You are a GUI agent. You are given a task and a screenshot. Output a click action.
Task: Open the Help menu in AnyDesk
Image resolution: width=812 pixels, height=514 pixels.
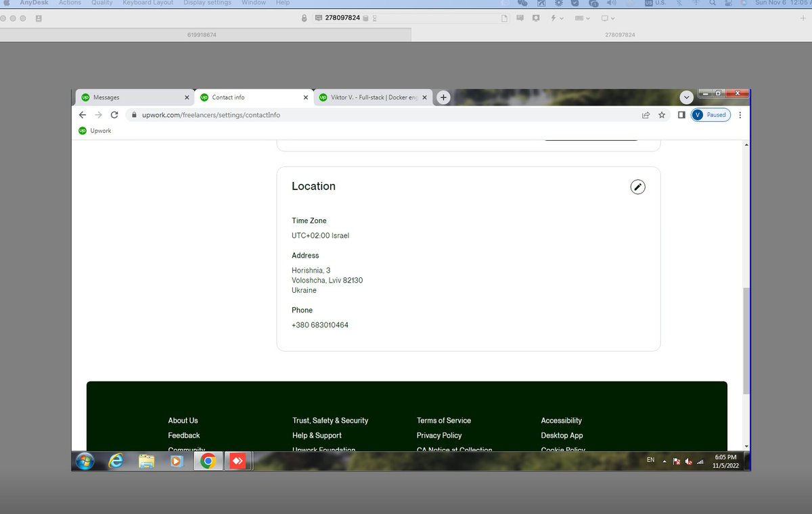(283, 3)
